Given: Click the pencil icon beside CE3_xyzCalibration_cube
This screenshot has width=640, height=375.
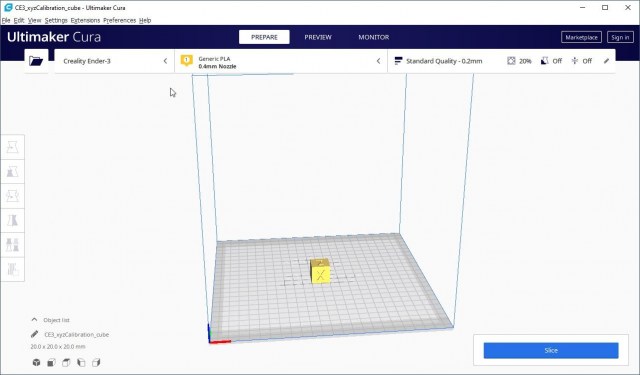Looking at the screenshot, I should 35,334.
